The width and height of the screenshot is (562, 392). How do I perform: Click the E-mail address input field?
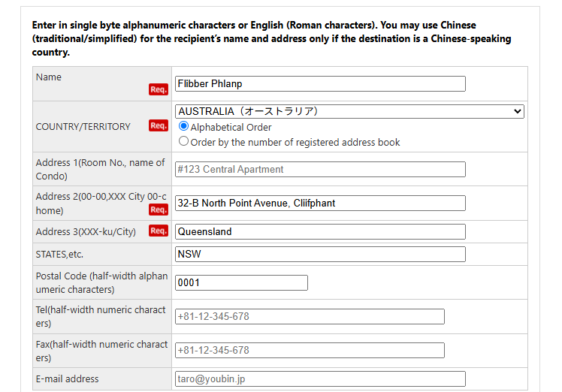point(320,379)
